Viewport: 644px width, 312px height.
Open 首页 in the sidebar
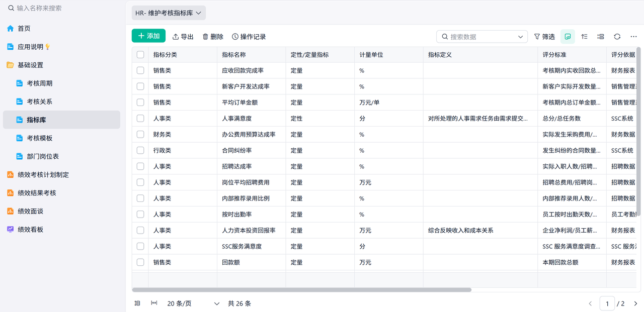61,29
